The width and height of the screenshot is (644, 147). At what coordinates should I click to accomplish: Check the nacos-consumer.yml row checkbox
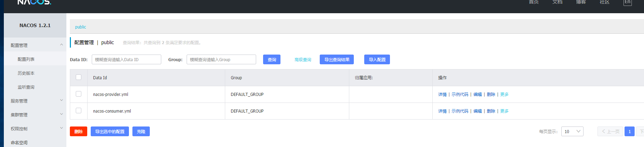[x=79, y=111]
